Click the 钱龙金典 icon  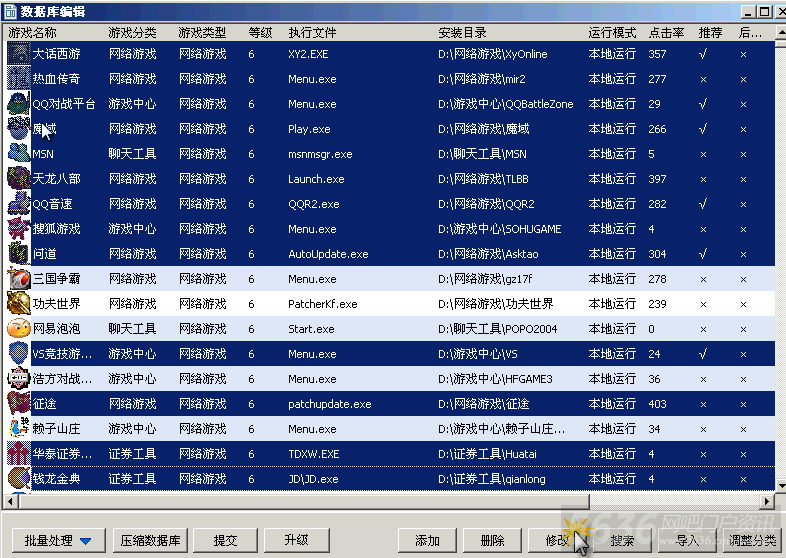(19, 479)
